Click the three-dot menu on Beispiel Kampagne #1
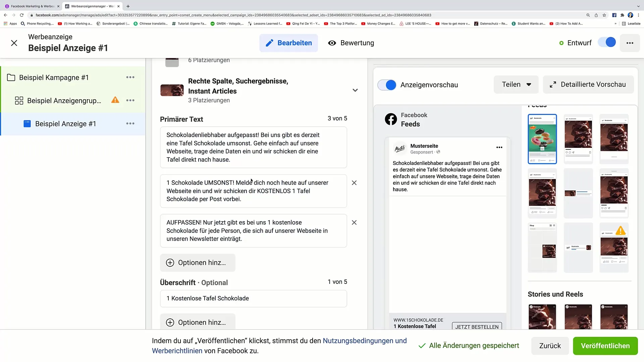The height and width of the screenshot is (362, 644). click(130, 77)
